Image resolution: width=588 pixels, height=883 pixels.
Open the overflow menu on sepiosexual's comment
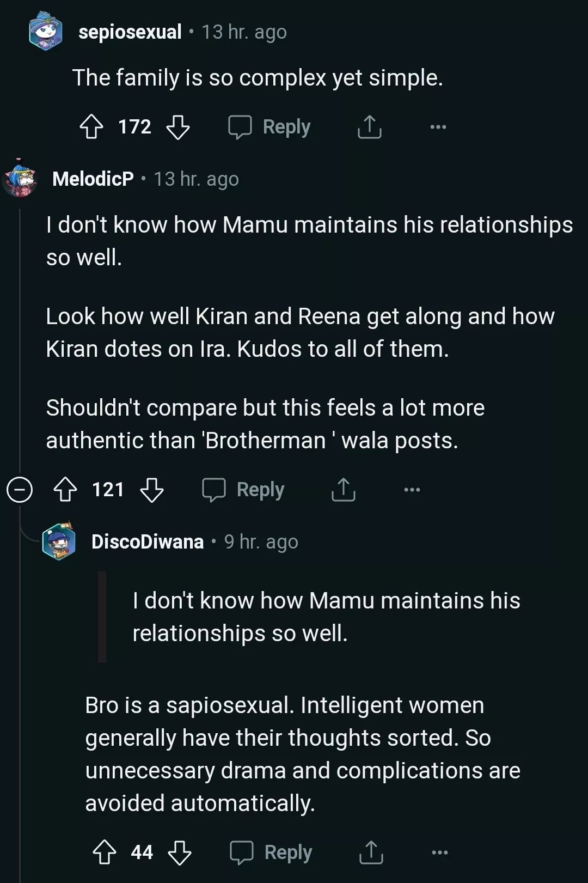click(439, 126)
